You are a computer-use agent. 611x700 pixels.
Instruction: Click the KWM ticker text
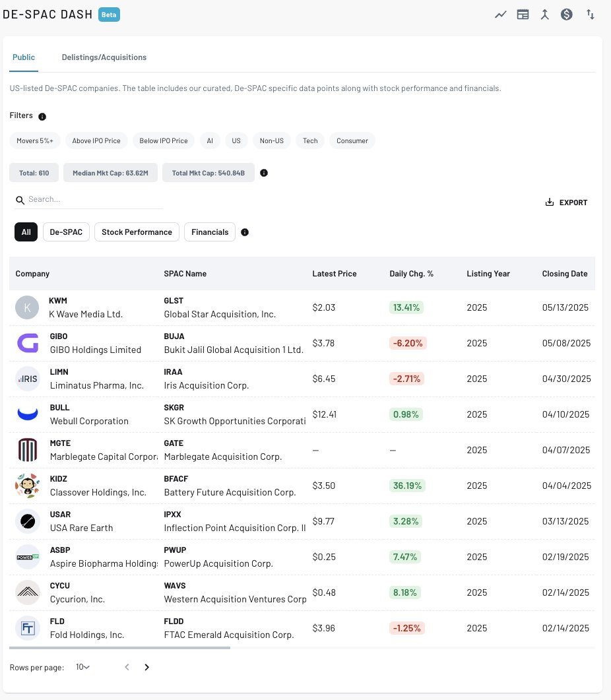click(x=58, y=301)
